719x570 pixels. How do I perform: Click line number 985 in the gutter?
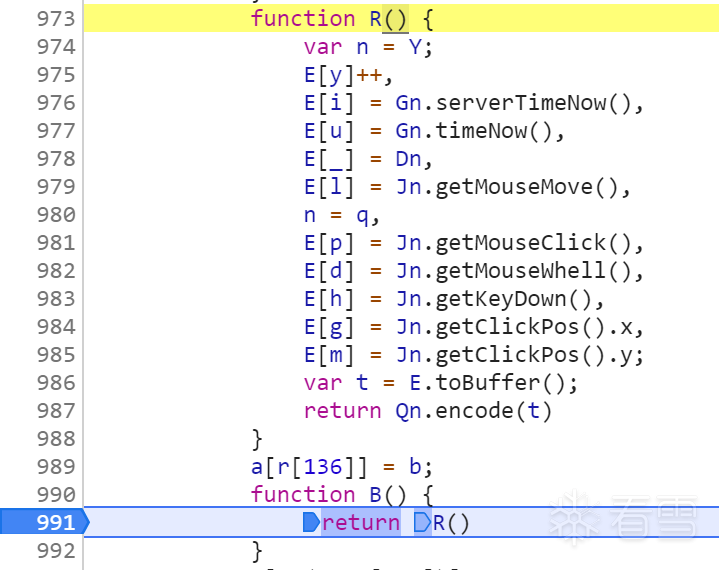[56, 355]
